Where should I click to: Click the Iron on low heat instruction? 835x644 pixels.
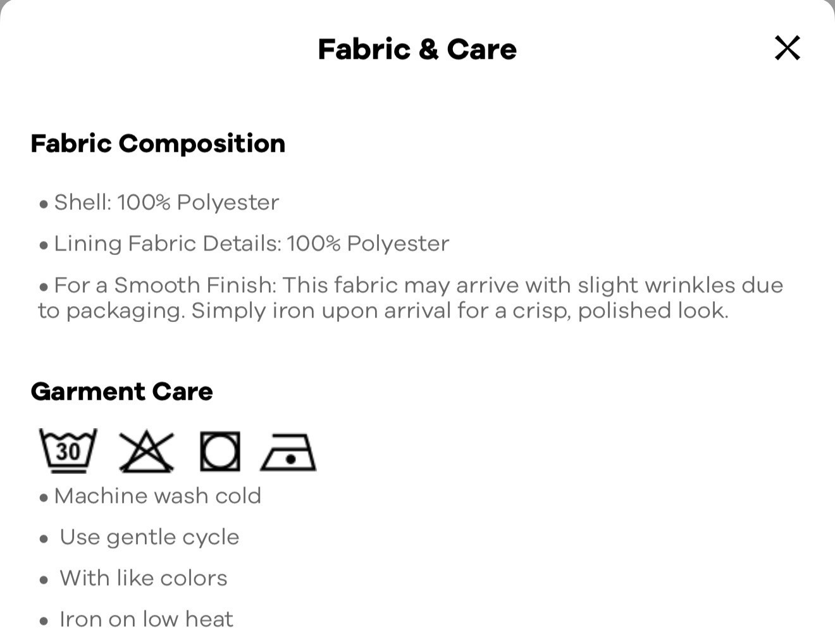(146, 619)
